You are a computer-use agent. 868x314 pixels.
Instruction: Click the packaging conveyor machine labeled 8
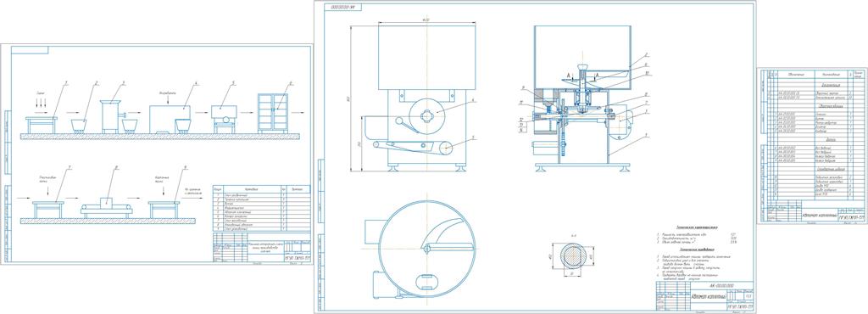107,206
